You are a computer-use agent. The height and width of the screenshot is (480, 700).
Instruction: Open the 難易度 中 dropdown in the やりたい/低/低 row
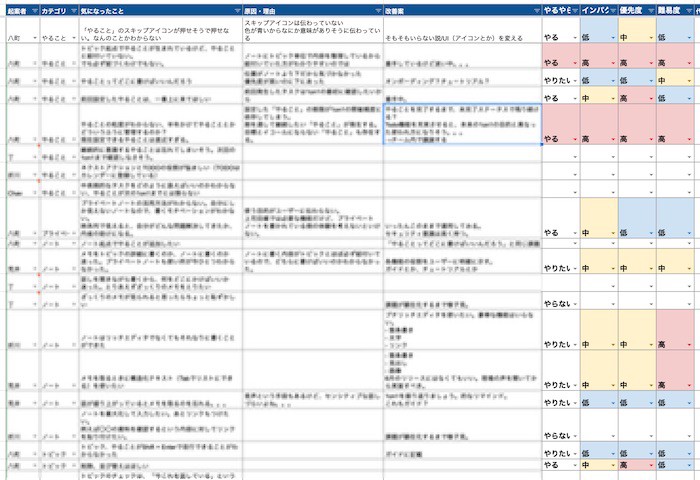coord(689,81)
